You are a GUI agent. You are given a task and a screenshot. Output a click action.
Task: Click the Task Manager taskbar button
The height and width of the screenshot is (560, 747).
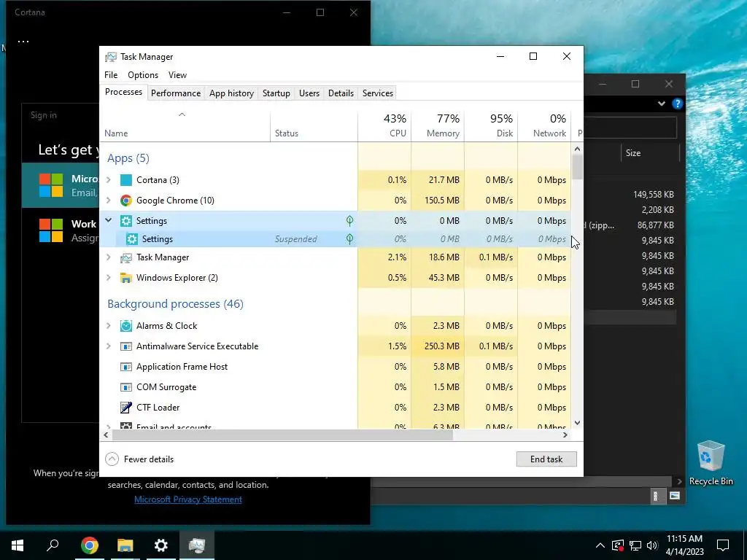(x=197, y=545)
